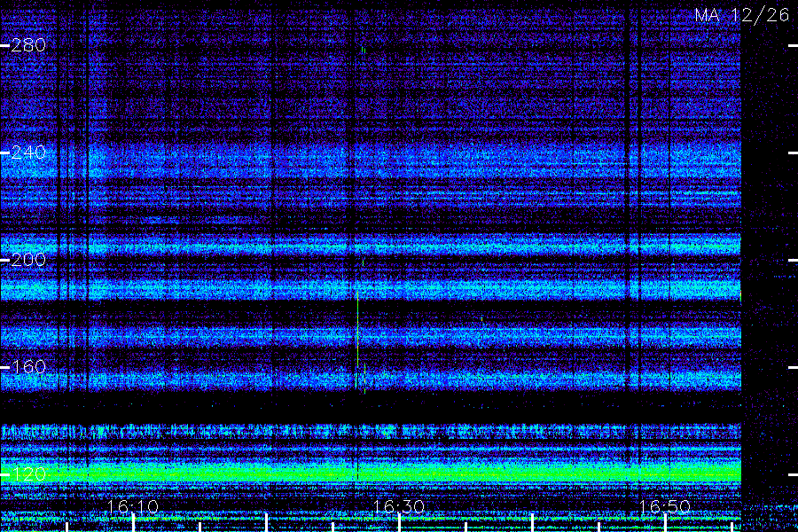Click the 16:50 time axis label
The image size is (798, 532).
coord(665,506)
